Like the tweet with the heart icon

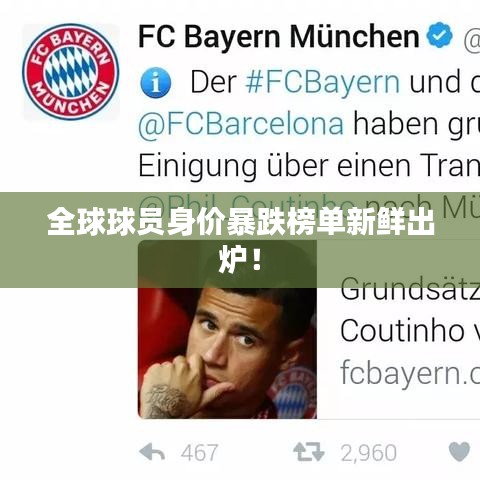click(459, 452)
